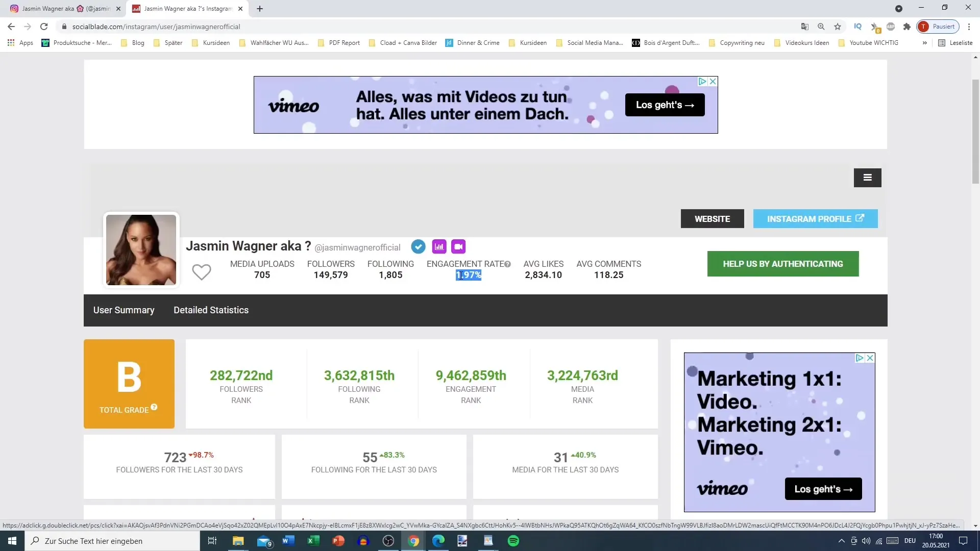980x551 pixels.
Task: Expand the hidden bookmarks chevron
Action: tap(924, 43)
